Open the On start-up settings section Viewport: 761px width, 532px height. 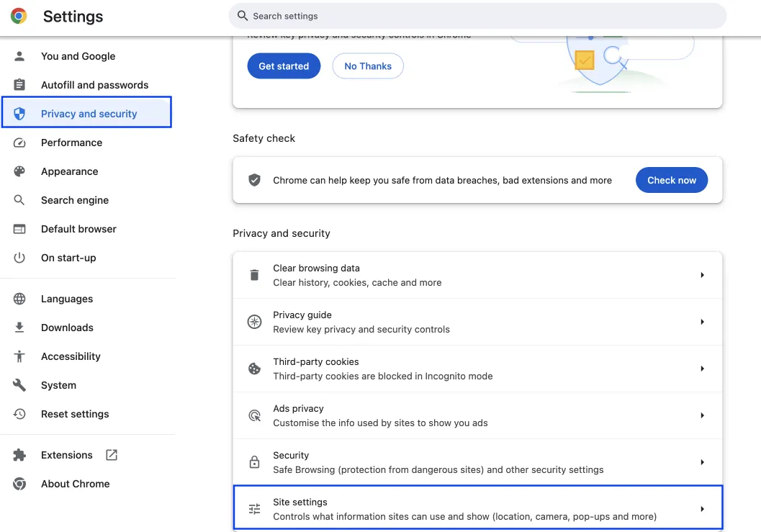(x=70, y=258)
